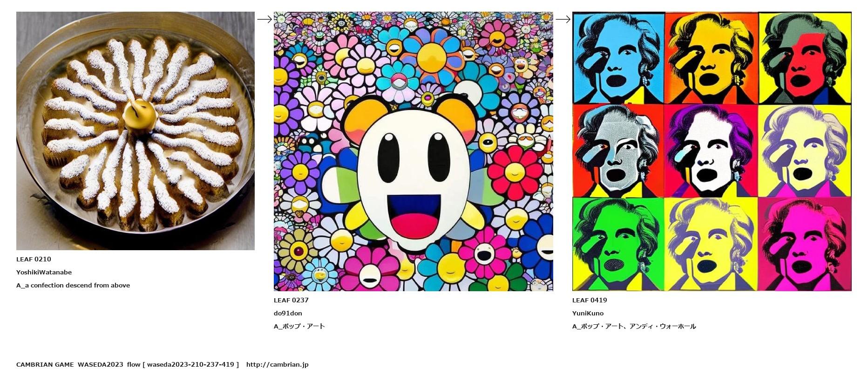Click the LEAF 0210 label
This screenshot has height=376, width=868.
(x=34, y=259)
